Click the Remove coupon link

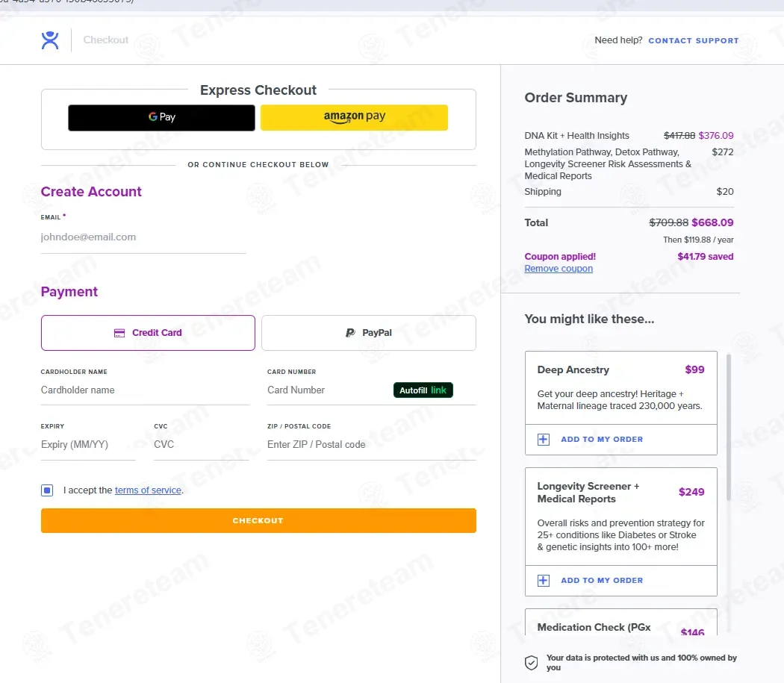coord(559,269)
